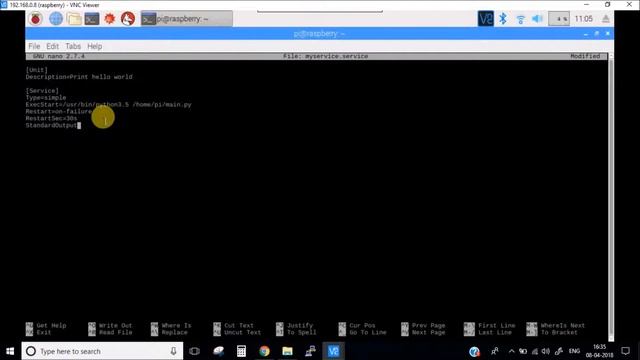
Task: Open the network connection taskbar app
Action: point(310,351)
